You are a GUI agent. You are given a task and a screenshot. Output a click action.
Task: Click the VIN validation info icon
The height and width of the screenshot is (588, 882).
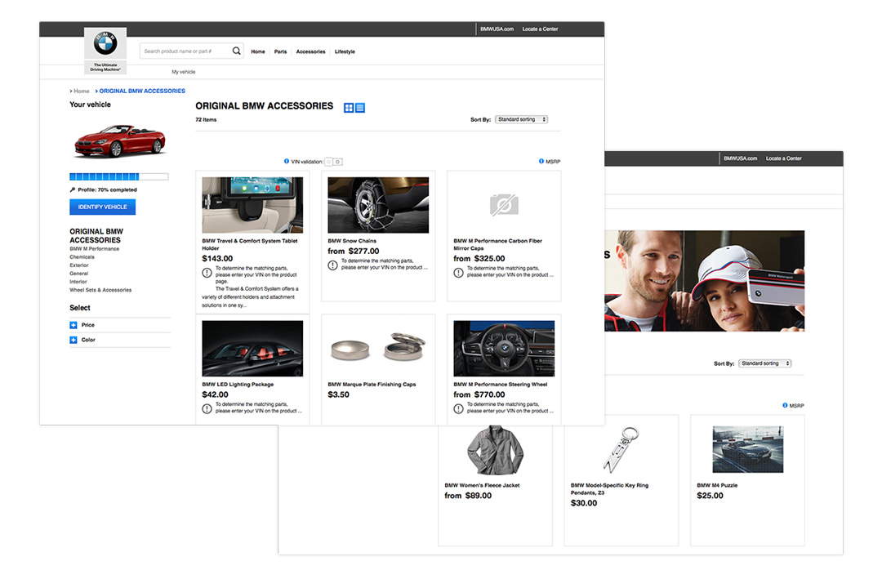point(287,162)
